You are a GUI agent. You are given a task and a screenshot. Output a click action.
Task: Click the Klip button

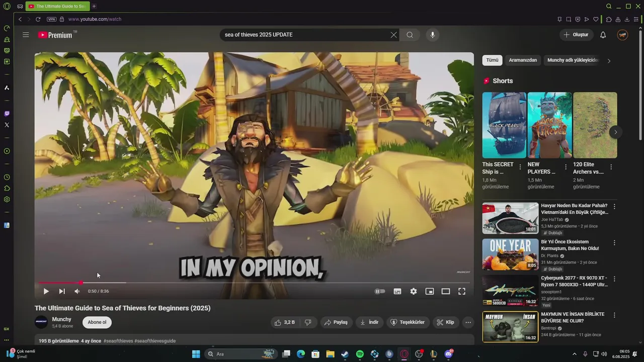[445, 322]
